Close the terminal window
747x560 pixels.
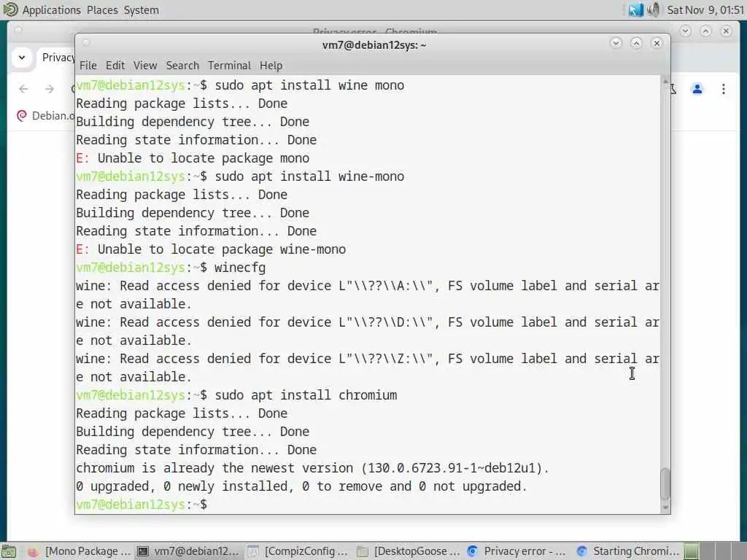pyautogui.click(x=657, y=43)
